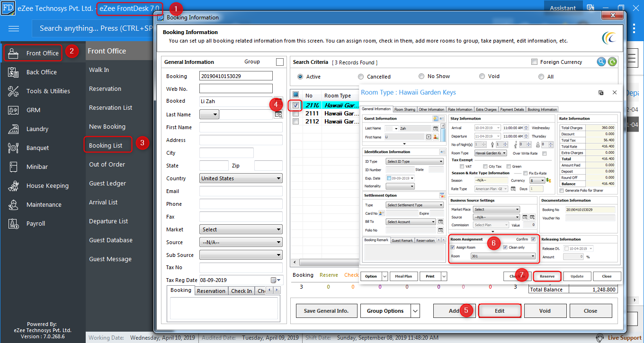Click the Update button
Screen dimensions: 644x343
point(577,276)
